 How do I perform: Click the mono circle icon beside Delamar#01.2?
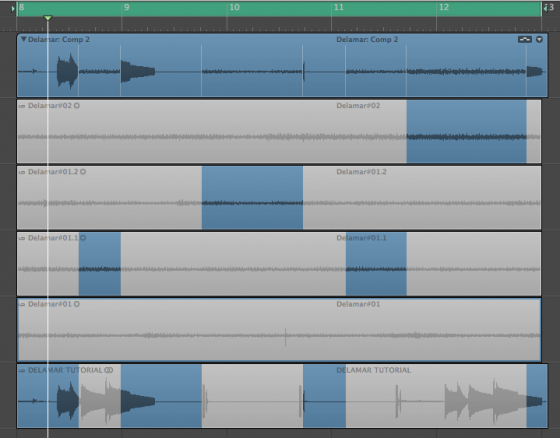83,171
